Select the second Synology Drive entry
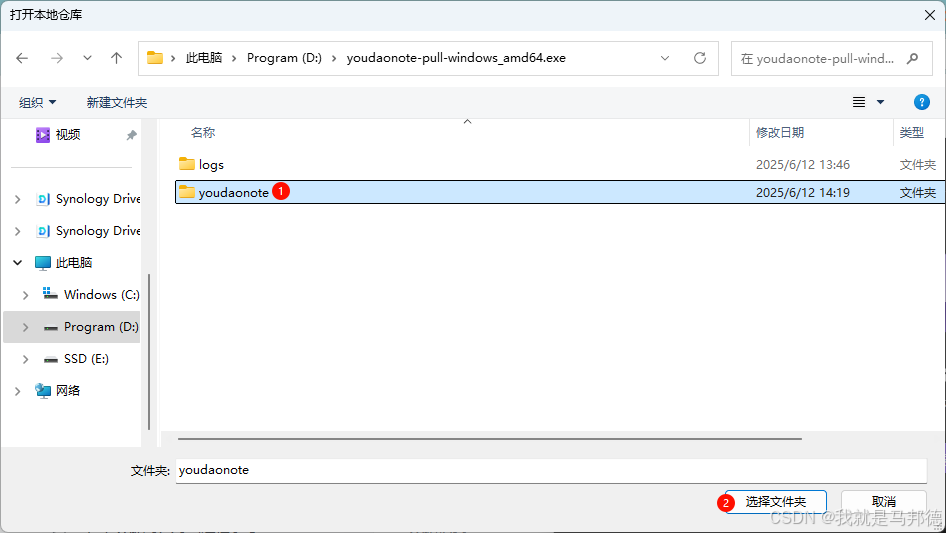 [x=88, y=231]
